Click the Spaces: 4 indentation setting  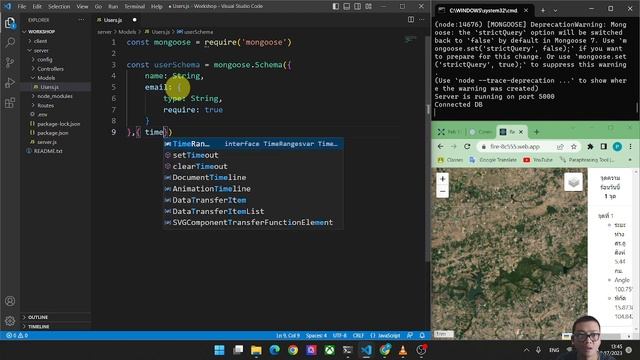point(316,336)
